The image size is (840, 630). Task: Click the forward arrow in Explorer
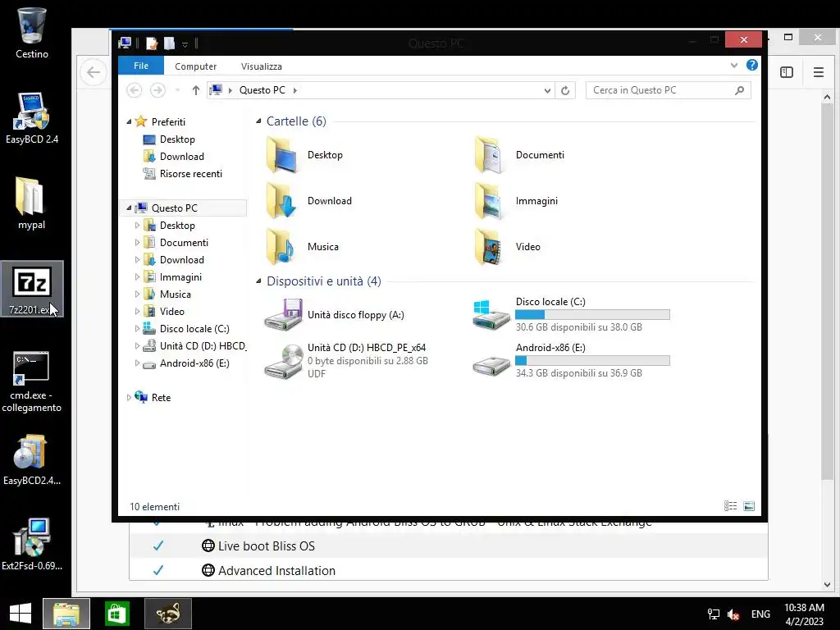click(x=157, y=90)
